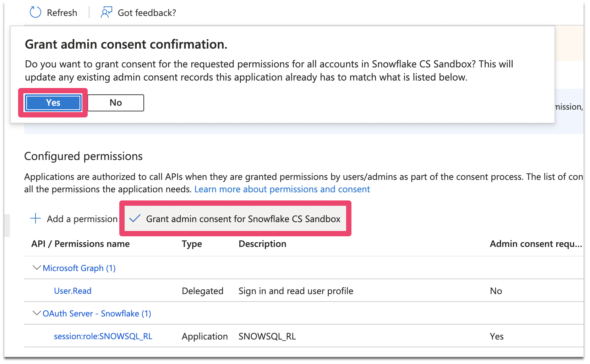Click the plus icon for Add a permission
590x364 pixels.
35,218
